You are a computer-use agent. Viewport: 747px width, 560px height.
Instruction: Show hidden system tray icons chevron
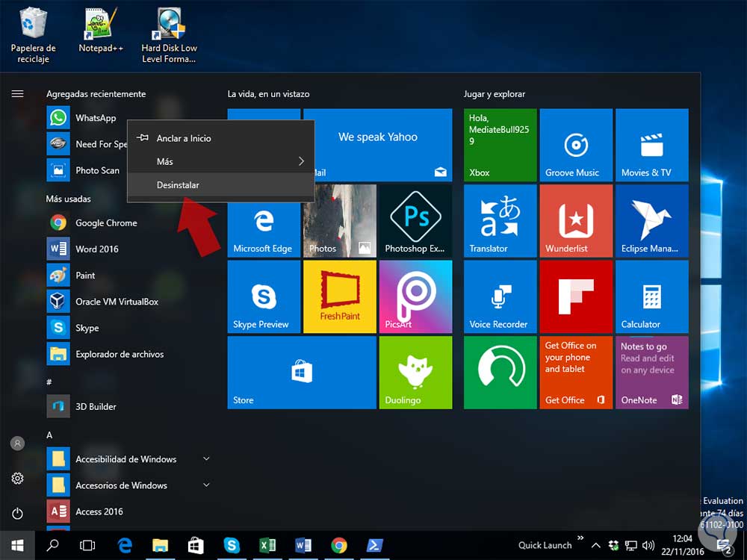click(595, 545)
